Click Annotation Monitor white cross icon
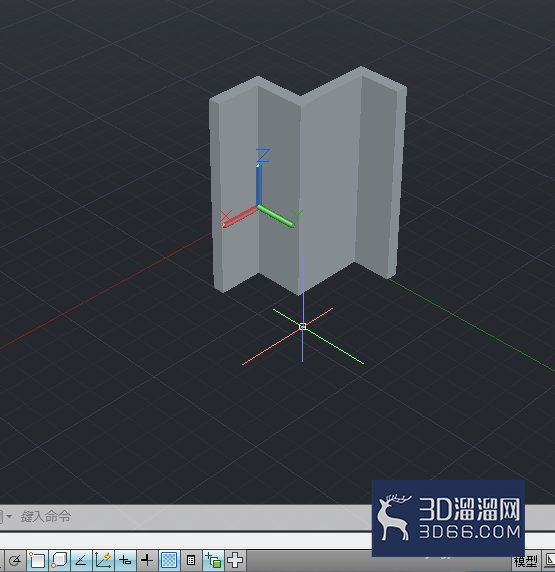 coord(235,560)
